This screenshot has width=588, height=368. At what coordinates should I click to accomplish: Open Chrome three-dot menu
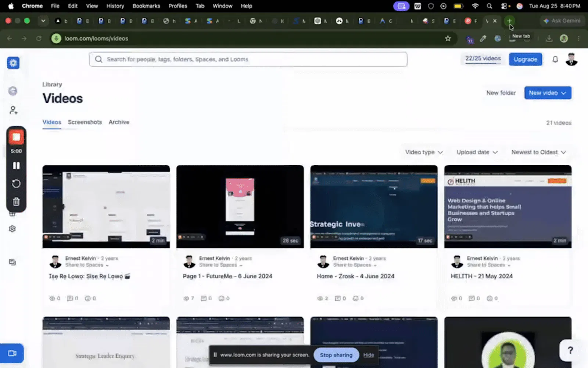click(x=578, y=38)
